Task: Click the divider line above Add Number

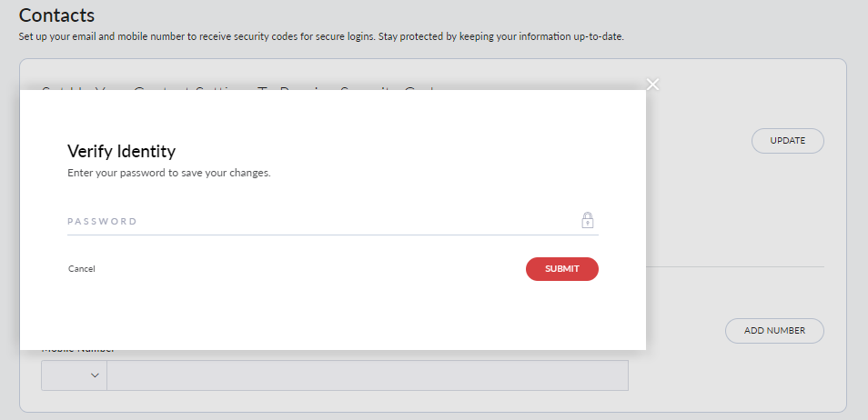Action: [735, 266]
